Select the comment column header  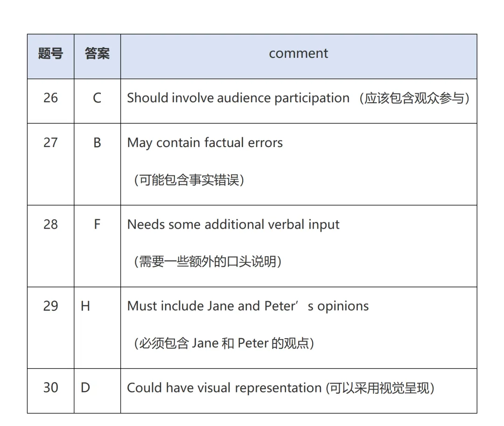(298, 53)
